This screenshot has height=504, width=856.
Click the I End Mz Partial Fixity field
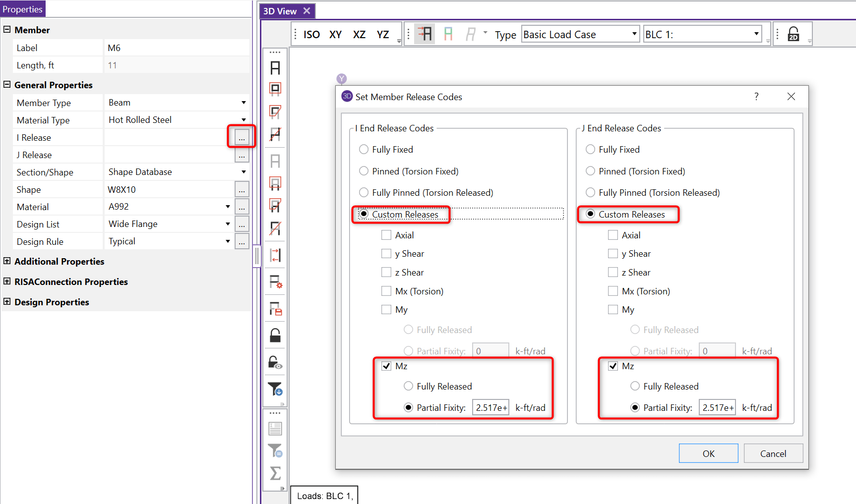pos(490,407)
